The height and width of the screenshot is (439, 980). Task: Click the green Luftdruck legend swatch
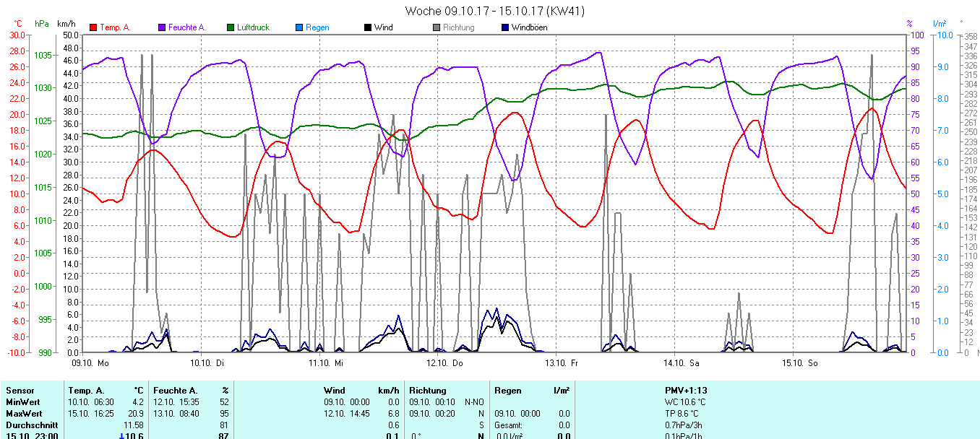point(231,27)
